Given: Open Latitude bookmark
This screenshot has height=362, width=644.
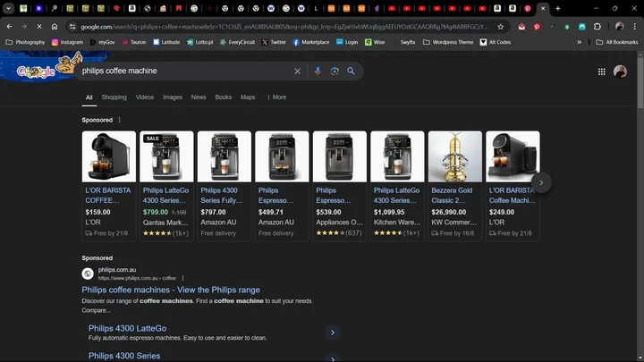Looking at the screenshot, I should 166,42.
